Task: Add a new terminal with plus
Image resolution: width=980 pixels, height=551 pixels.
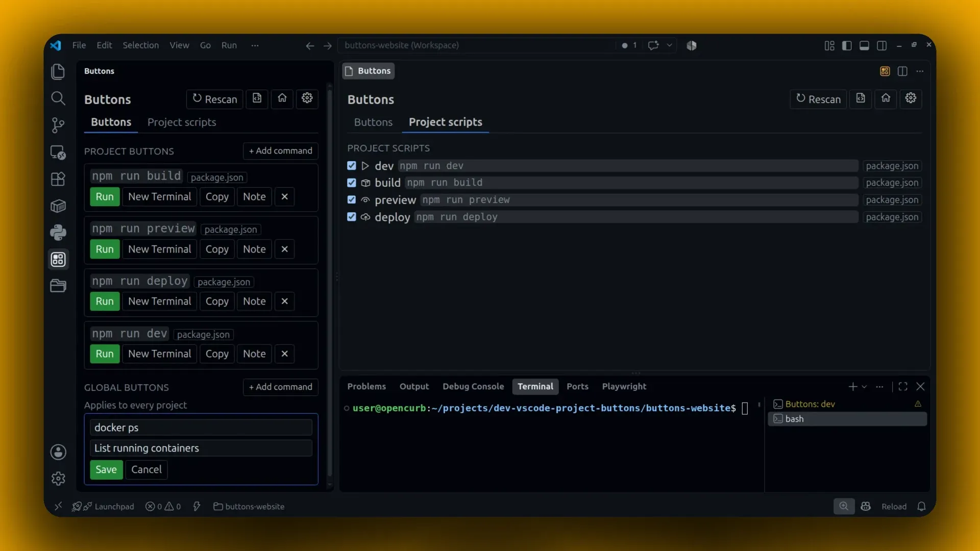Action: point(852,387)
